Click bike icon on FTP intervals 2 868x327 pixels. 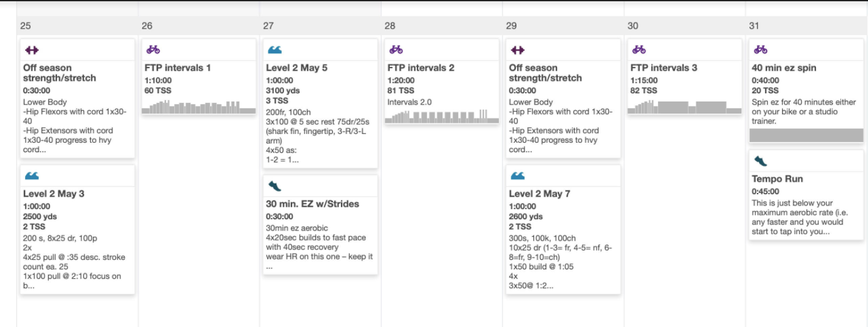[395, 49]
